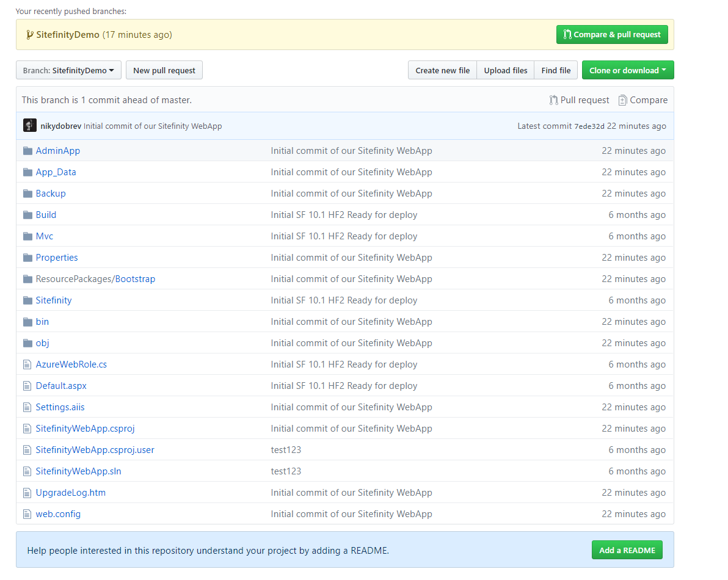
Task: Click the Compare icon in branch bar
Action: (622, 100)
